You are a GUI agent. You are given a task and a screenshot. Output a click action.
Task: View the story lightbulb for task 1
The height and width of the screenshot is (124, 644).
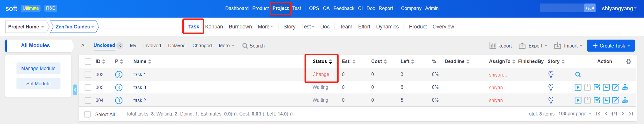(551, 74)
